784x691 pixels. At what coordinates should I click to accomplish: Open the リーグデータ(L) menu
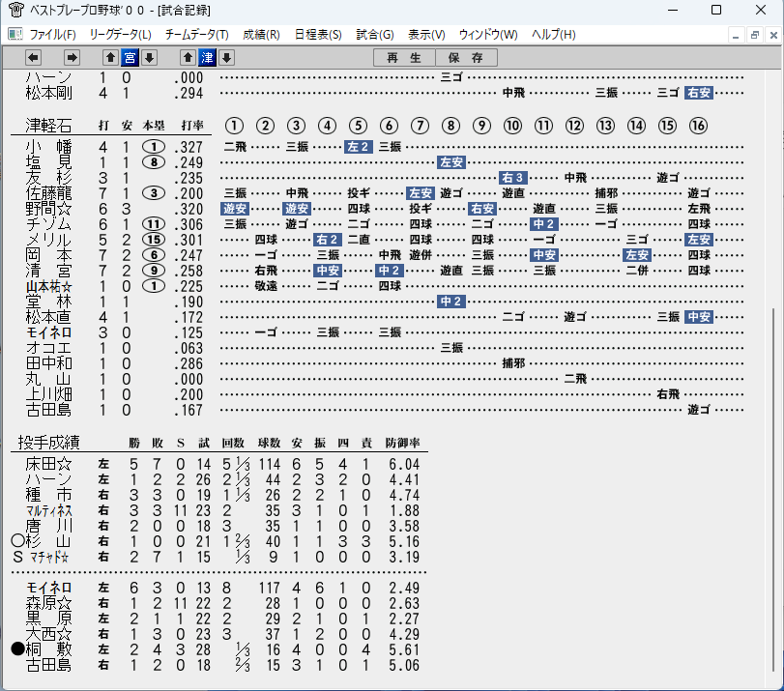click(x=121, y=35)
